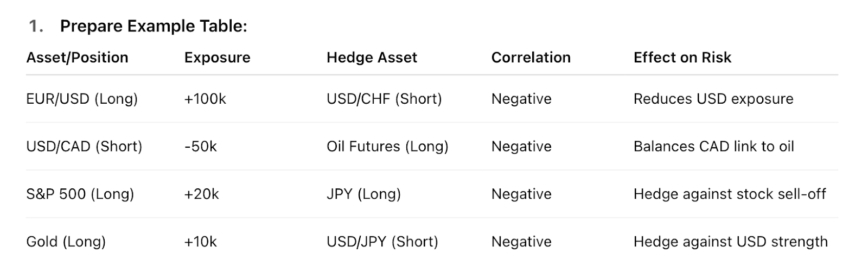
Task: Click the USD/JPY (Short) hedge cell
Action: (382, 242)
